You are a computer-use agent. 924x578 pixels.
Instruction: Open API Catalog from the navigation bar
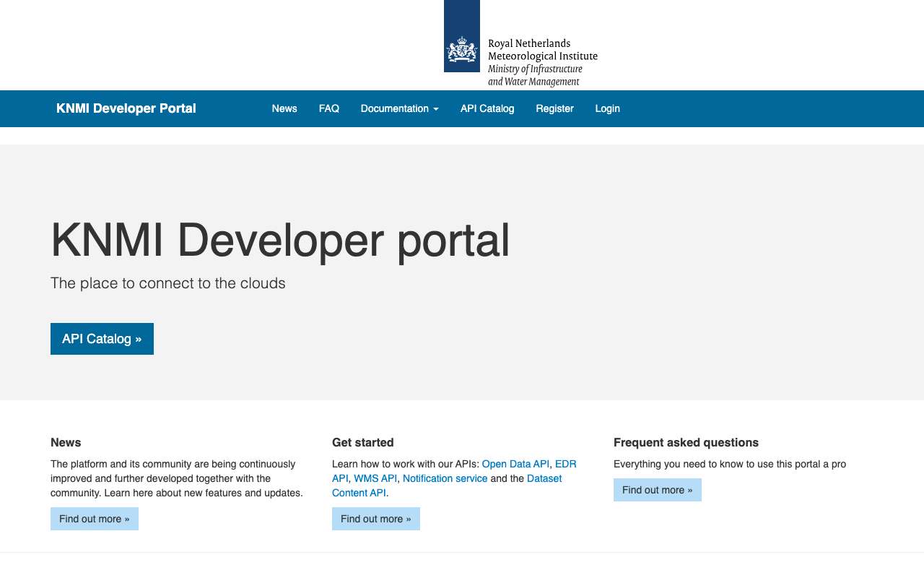point(487,108)
